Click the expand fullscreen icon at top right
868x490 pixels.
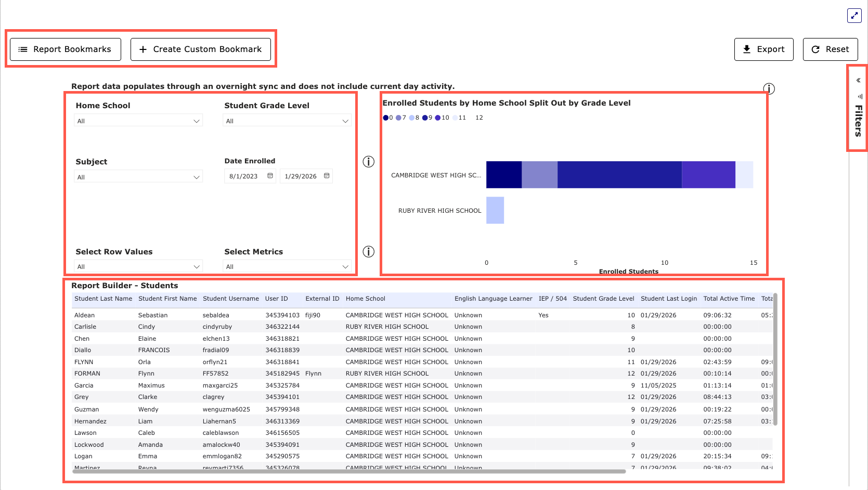(854, 16)
